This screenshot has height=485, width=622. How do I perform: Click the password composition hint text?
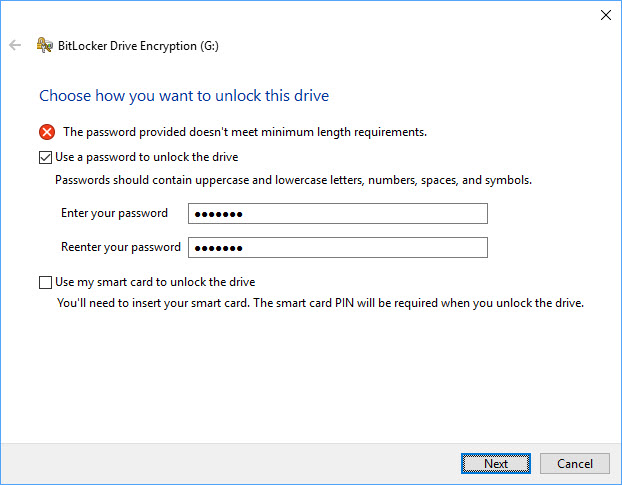293,180
